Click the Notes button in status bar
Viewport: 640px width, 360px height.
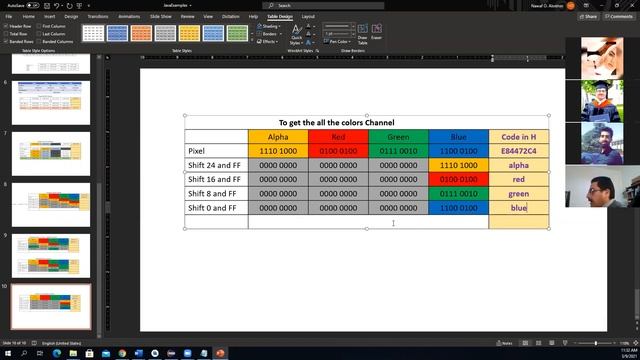[x=504, y=343]
